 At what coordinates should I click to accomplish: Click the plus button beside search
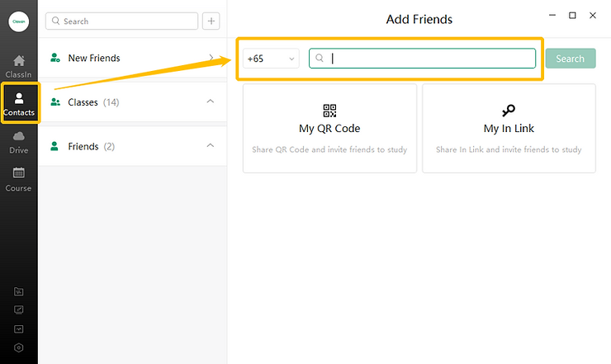(211, 21)
